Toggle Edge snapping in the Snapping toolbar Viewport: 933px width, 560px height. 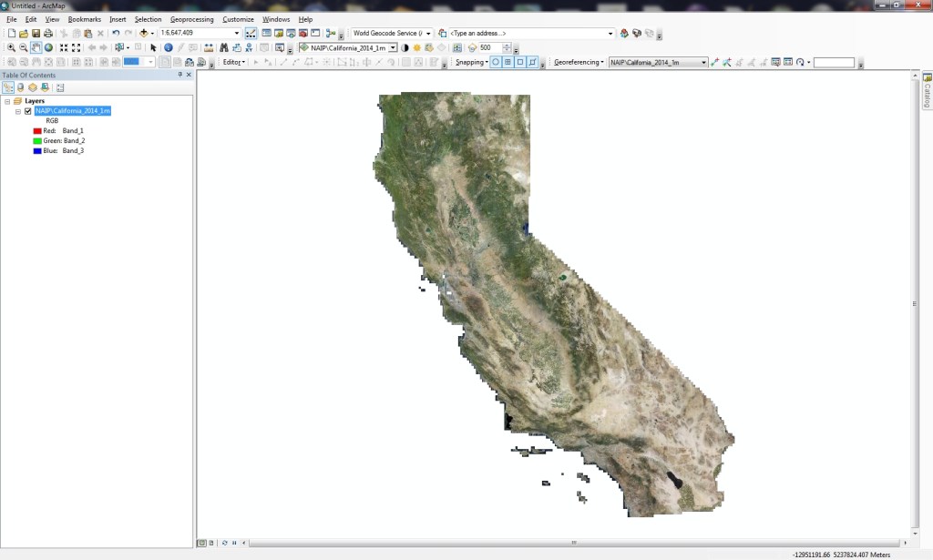pyautogui.click(x=533, y=61)
